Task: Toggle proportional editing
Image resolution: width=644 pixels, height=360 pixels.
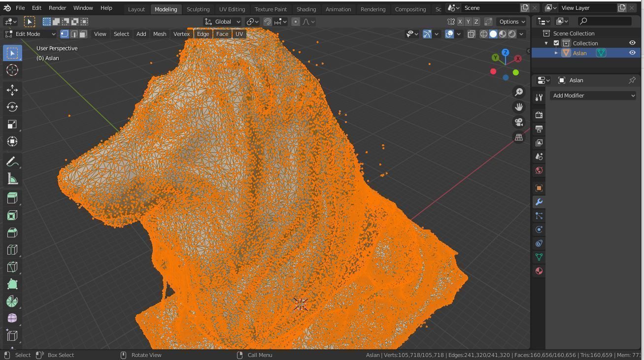Action: click(296, 22)
